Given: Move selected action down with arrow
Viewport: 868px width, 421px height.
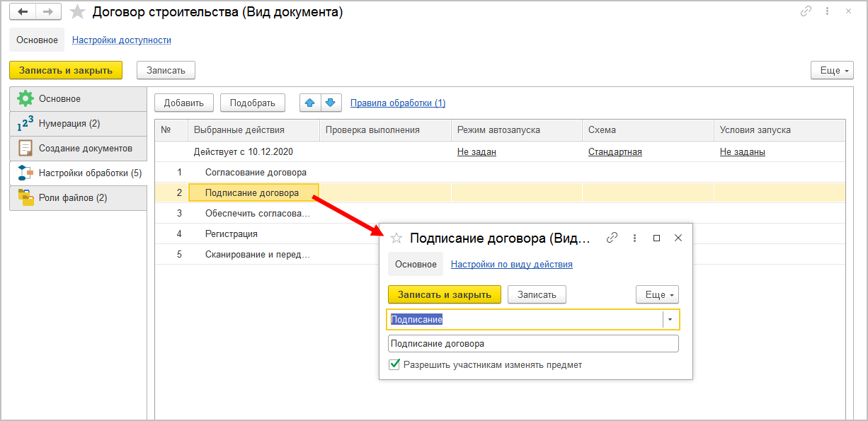Looking at the screenshot, I should [x=331, y=103].
